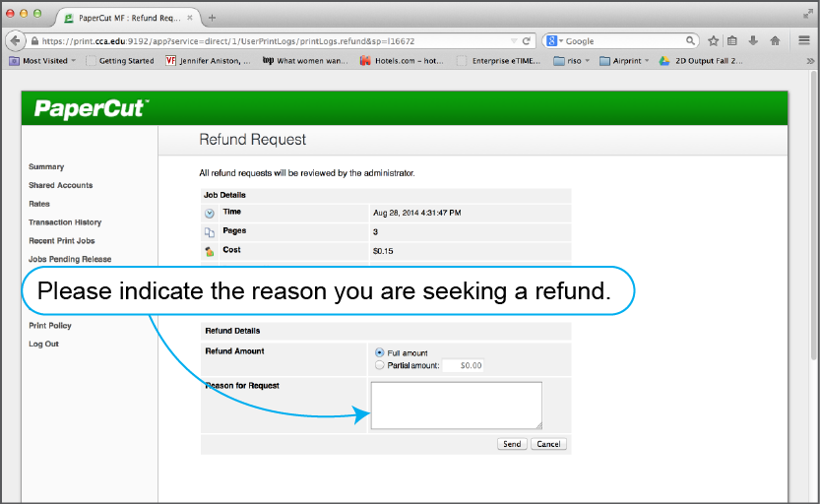Select the Partial amount radio button

click(x=380, y=365)
